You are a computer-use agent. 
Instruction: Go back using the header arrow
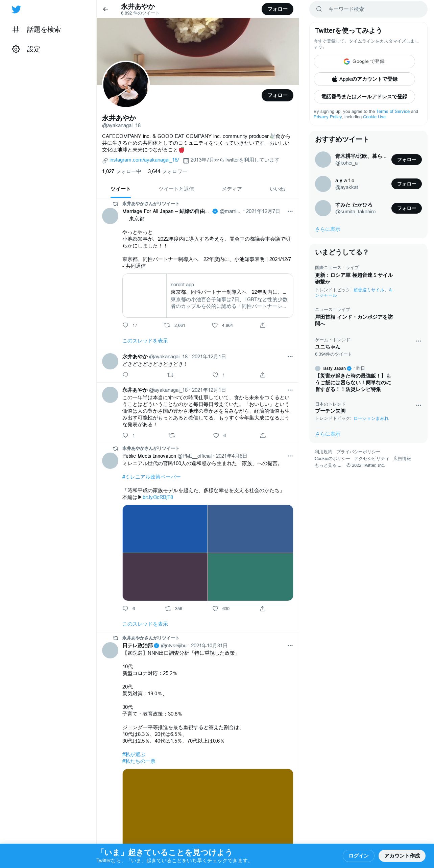(105, 9)
